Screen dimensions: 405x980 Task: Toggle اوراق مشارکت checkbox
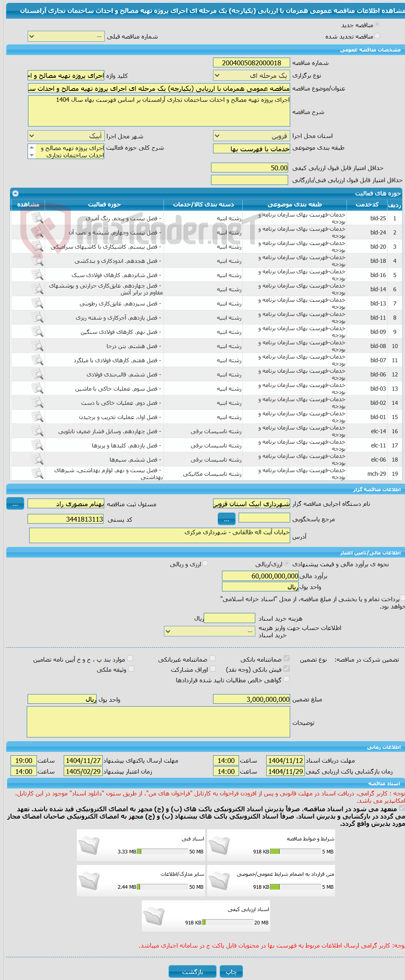pyautogui.click(x=213, y=668)
